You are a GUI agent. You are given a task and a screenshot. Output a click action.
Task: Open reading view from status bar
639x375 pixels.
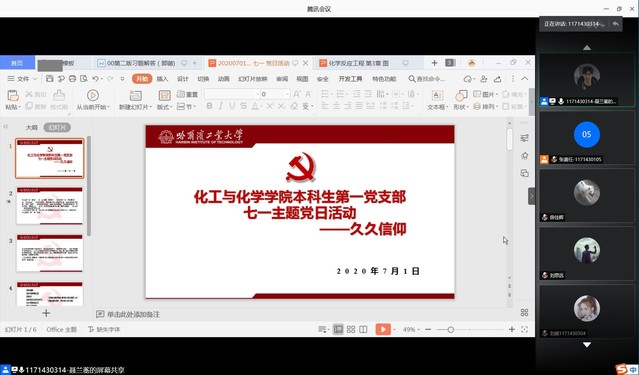363,329
